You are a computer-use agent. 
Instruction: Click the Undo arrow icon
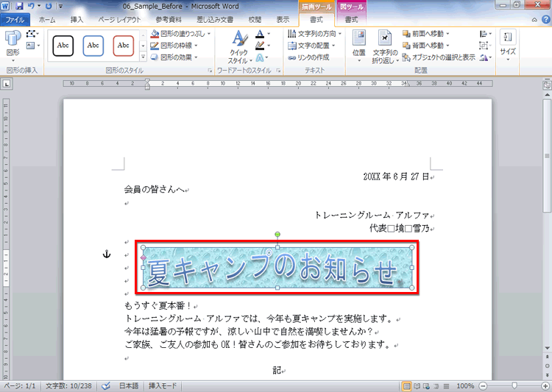click(x=32, y=6)
